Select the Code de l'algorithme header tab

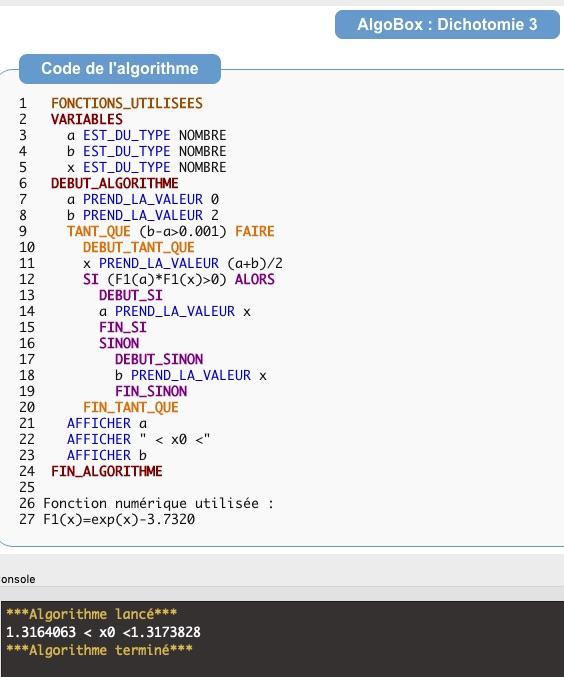120,69
